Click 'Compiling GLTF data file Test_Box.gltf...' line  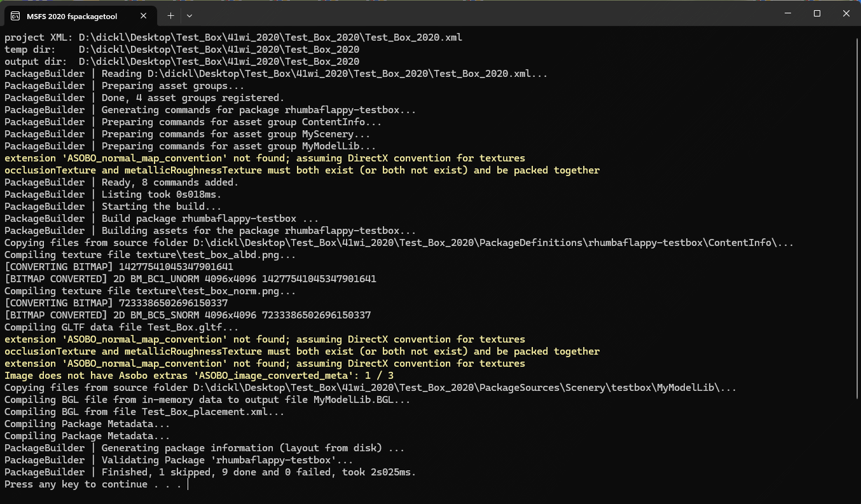tap(121, 327)
